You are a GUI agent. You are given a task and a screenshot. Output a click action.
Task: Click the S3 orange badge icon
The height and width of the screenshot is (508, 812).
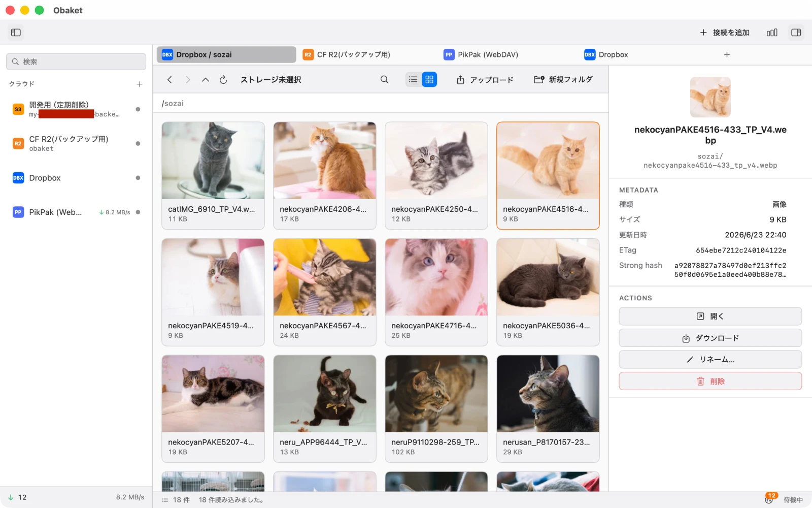tap(18, 109)
